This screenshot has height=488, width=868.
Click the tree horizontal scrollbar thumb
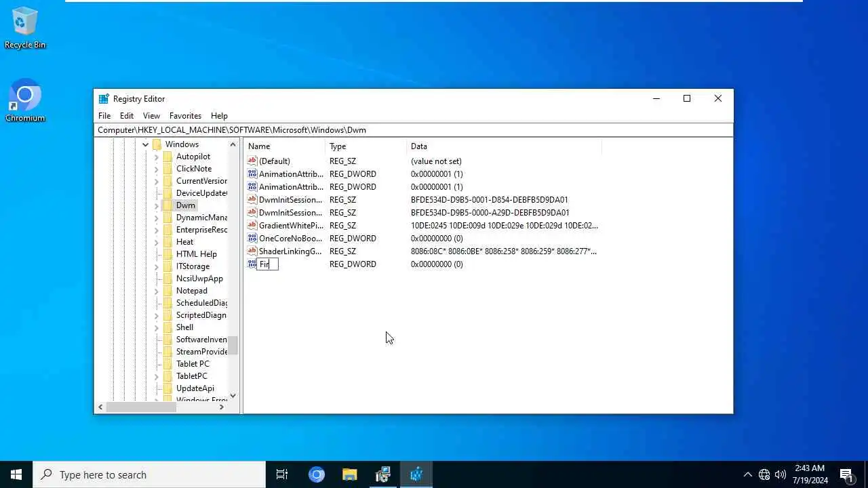140,407
